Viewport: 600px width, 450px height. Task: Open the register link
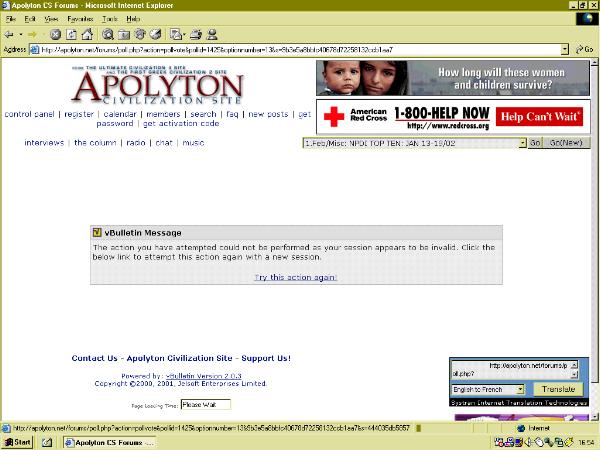point(79,114)
